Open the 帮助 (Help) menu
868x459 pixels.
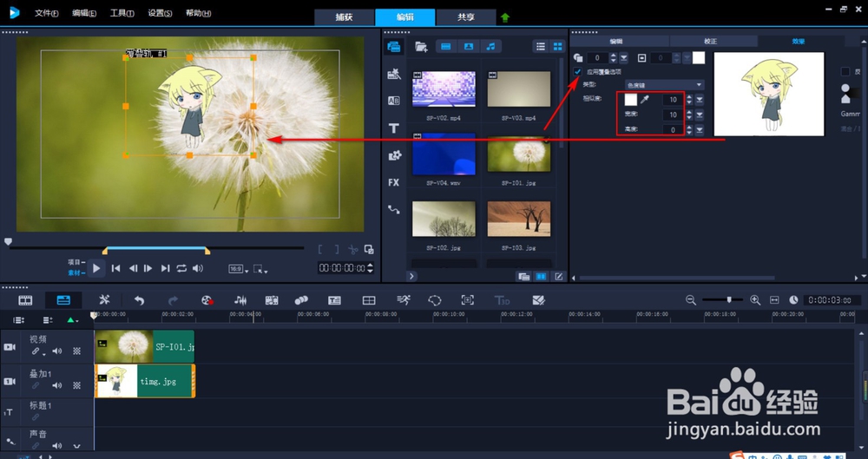[x=198, y=13]
